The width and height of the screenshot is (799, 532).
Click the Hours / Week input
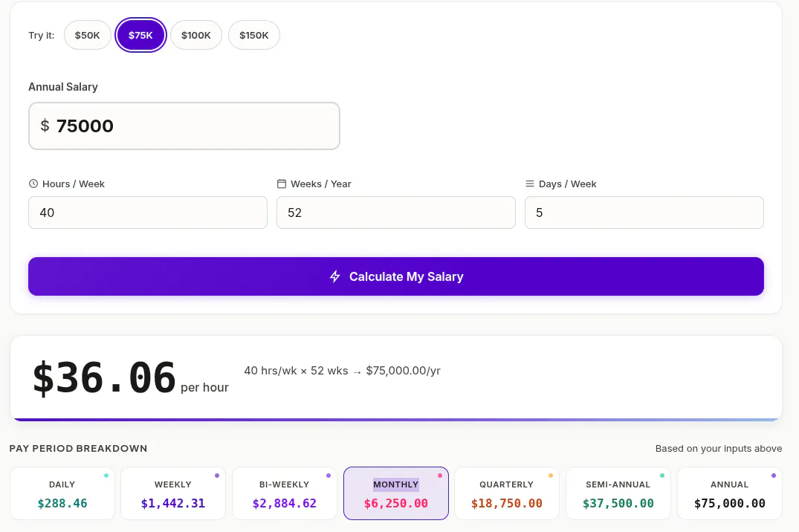(x=148, y=213)
